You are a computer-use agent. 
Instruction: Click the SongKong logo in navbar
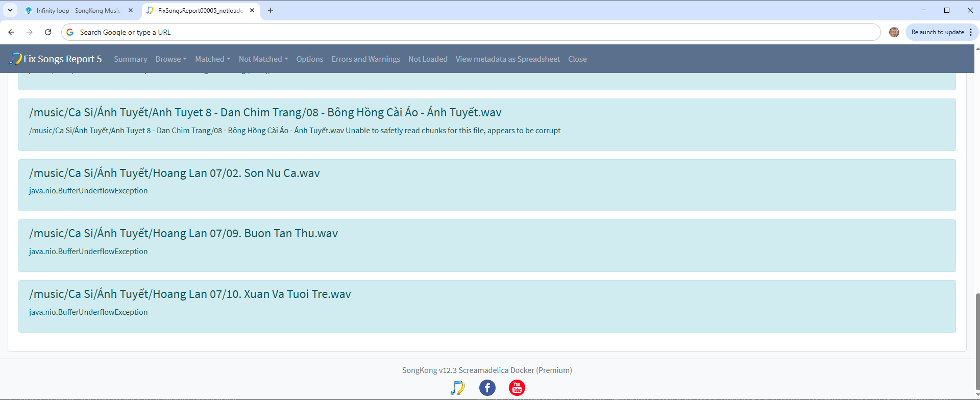15,59
